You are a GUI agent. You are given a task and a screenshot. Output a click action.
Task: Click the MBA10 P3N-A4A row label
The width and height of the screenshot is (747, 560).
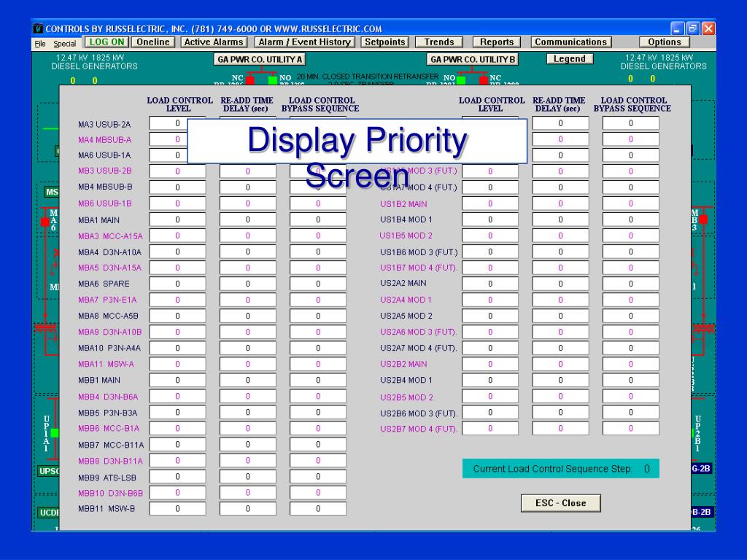coord(109,348)
